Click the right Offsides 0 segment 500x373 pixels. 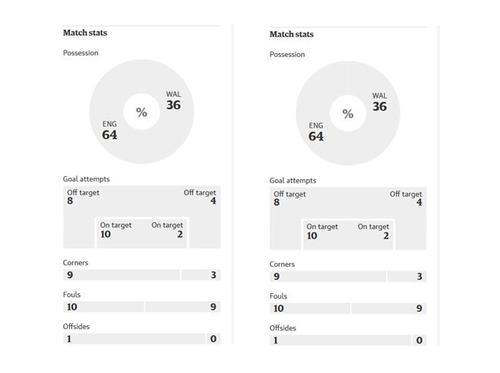[x=419, y=340]
